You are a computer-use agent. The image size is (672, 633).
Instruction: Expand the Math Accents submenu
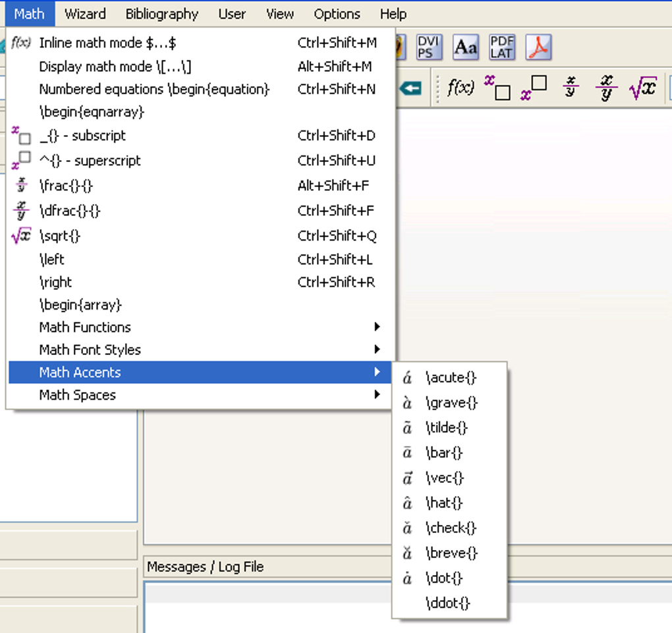click(200, 372)
